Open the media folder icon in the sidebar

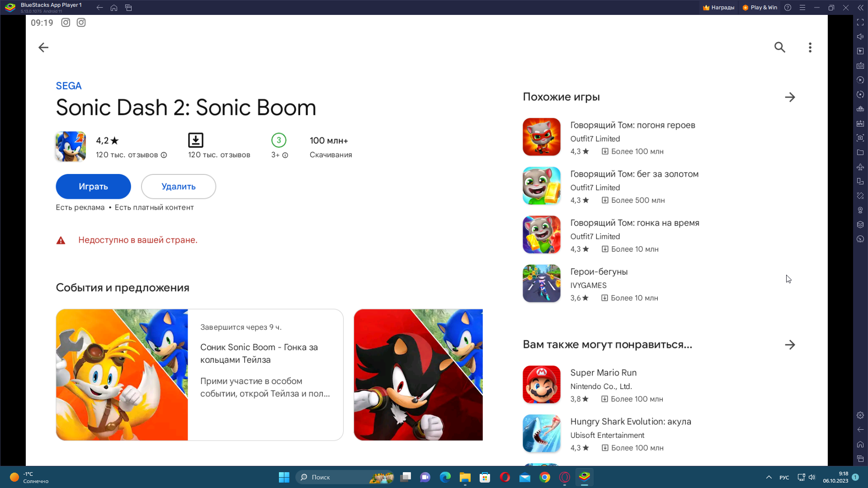coord(860,152)
